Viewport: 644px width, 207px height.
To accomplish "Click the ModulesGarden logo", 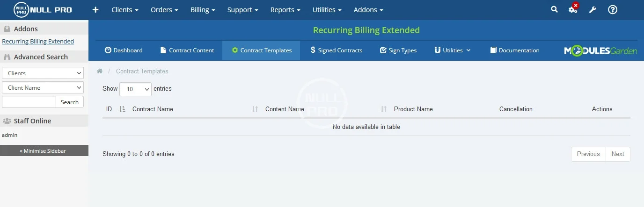I will (600, 50).
